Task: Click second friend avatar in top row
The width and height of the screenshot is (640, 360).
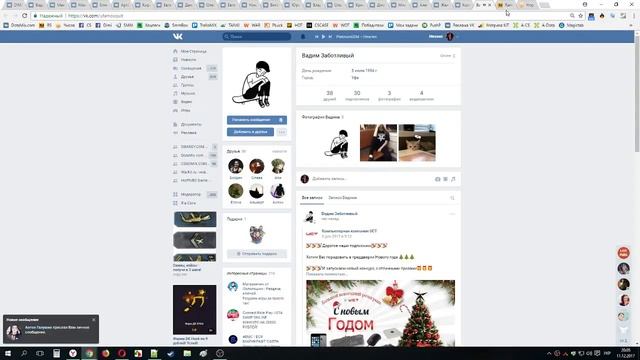Action: [x=257, y=166]
